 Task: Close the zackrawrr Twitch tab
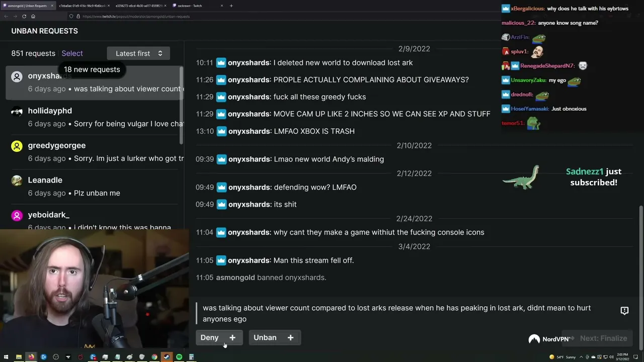222,6
